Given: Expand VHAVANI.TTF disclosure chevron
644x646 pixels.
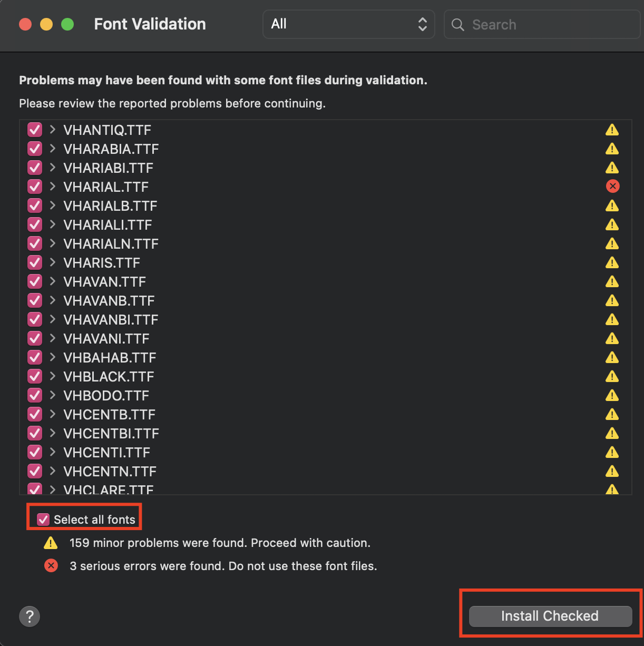Looking at the screenshot, I should tap(53, 338).
